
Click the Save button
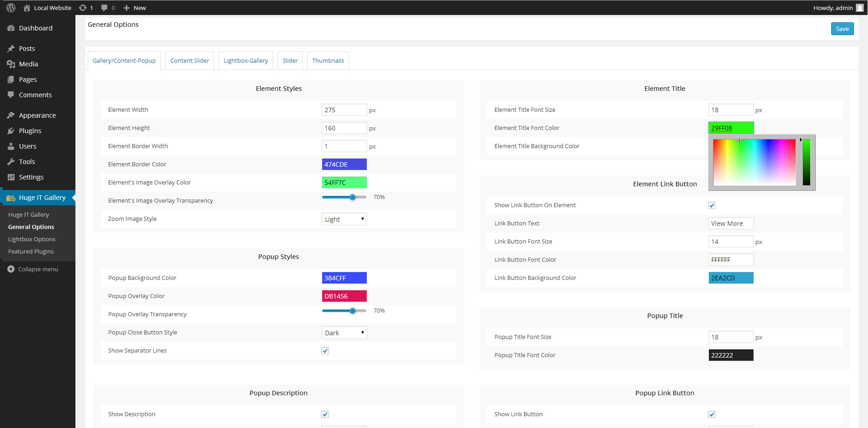coord(842,29)
